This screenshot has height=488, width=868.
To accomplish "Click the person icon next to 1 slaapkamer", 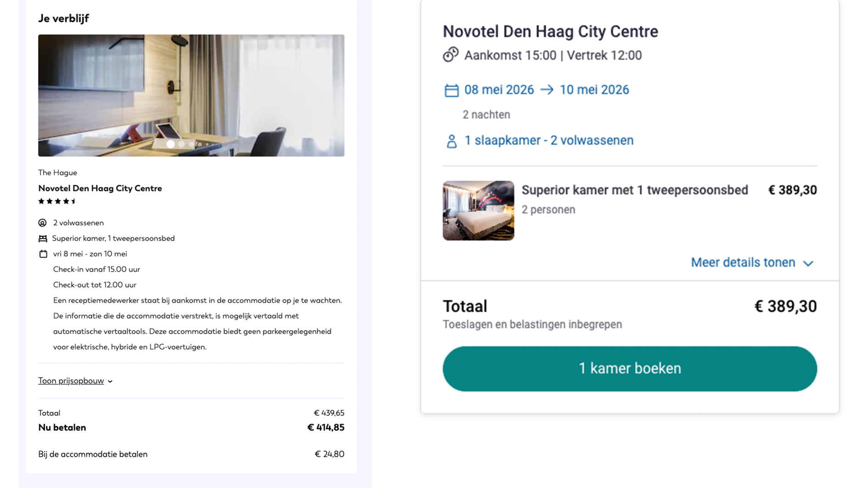I will (x=451, y=140).
